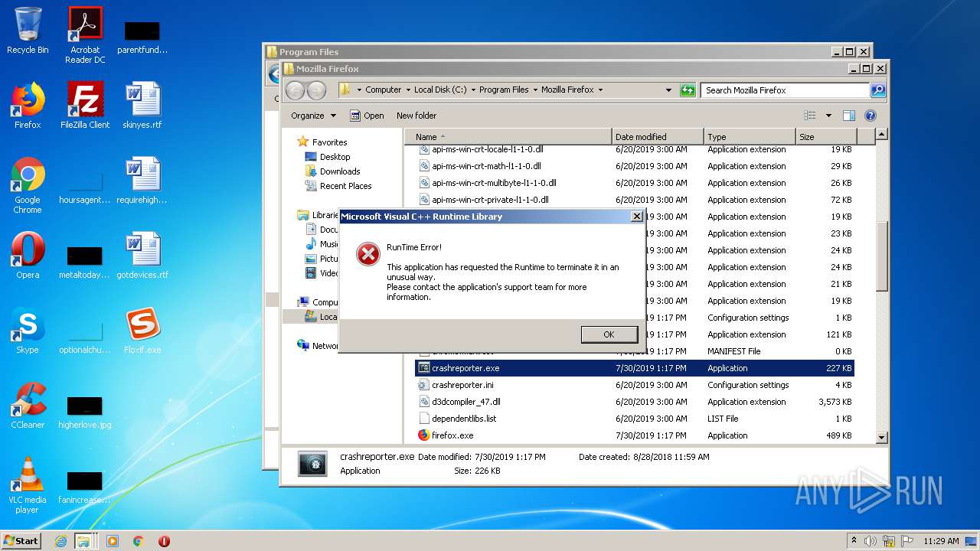Viewport: 980px width, 551px height.
Task: Show hidden tray icons arrow
Action: (854, 540)
